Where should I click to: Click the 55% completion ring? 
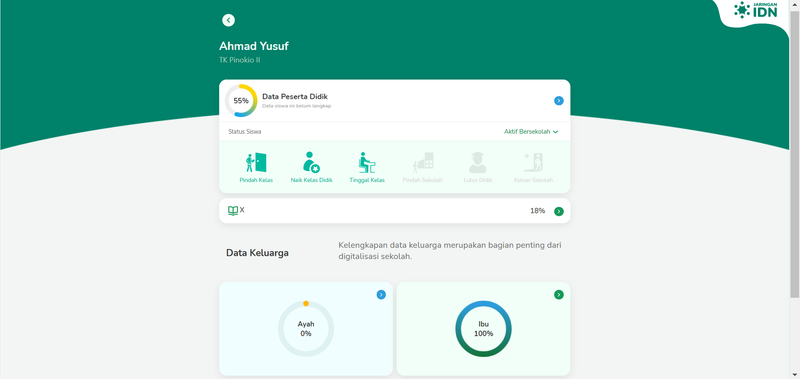click(241, 100)
